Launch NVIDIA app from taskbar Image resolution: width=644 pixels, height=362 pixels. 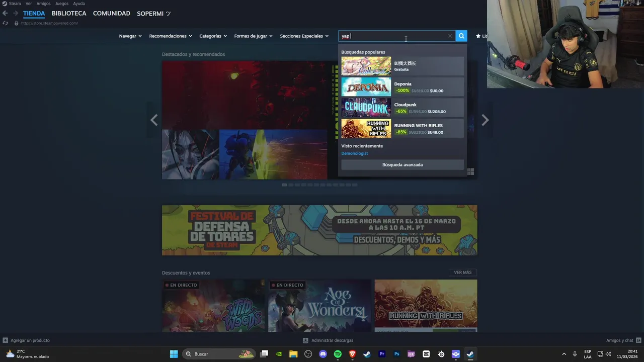pos(279,354)
